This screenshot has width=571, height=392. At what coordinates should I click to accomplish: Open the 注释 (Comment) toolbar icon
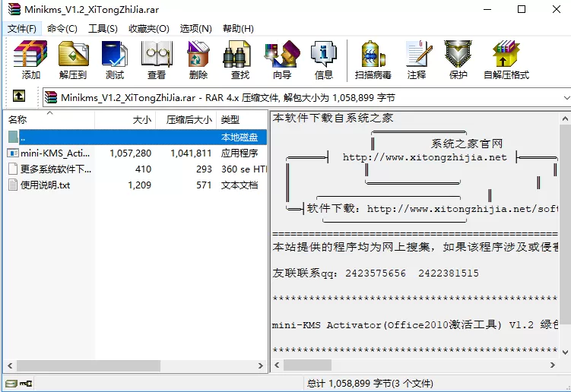tap(417, 60)
